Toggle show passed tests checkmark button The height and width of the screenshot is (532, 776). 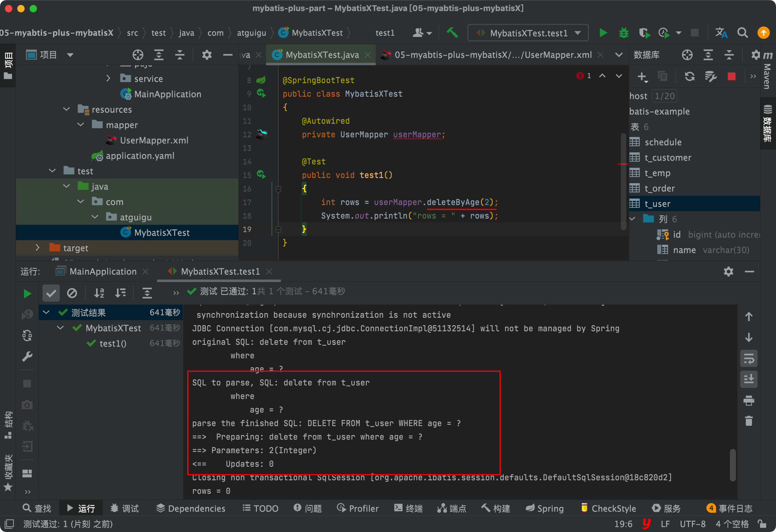point(51,293)
